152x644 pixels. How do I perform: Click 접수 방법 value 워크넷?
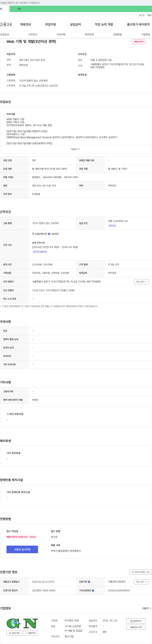(x=54, y=537)
